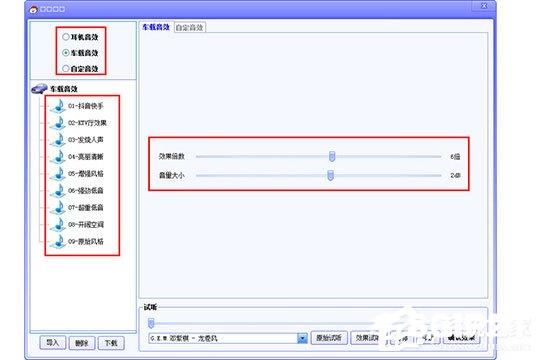The width and height of the screenshot is (540, 360).
Task: Open the audition song dropdown arrow
Action: pyautogui.click(x=302, y=338)
